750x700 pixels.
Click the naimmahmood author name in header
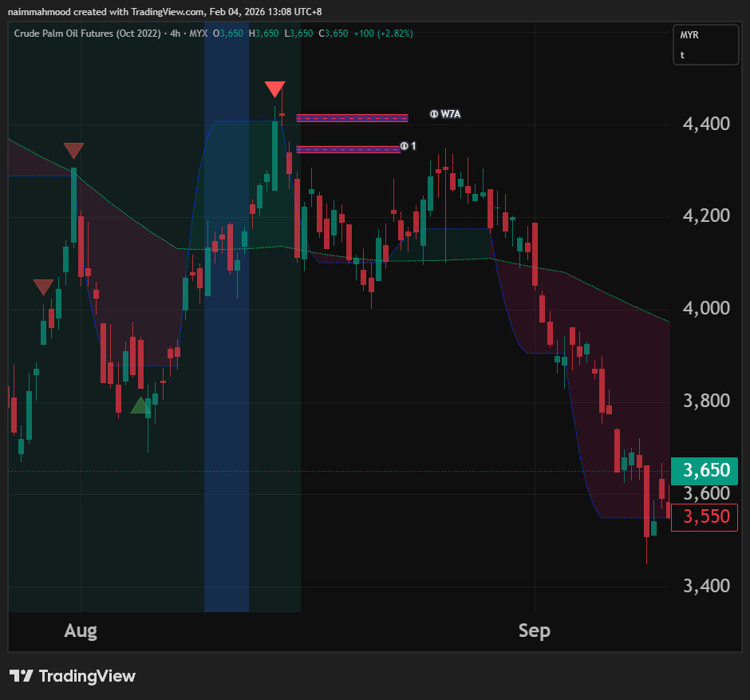(39, 12)
